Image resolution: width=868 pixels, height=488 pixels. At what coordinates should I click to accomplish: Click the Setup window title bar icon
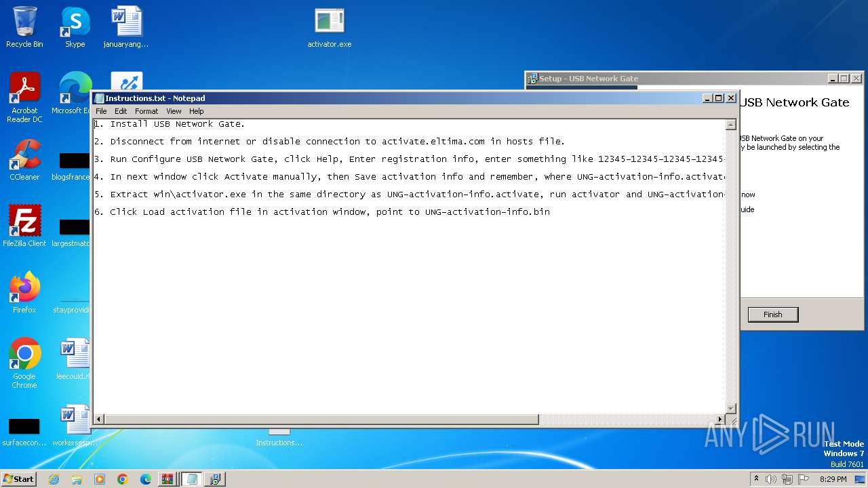[532, 79]
